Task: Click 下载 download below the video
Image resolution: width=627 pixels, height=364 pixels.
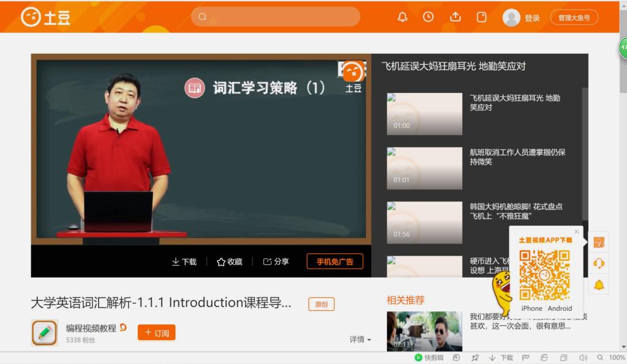Action: tap(184, 262)
